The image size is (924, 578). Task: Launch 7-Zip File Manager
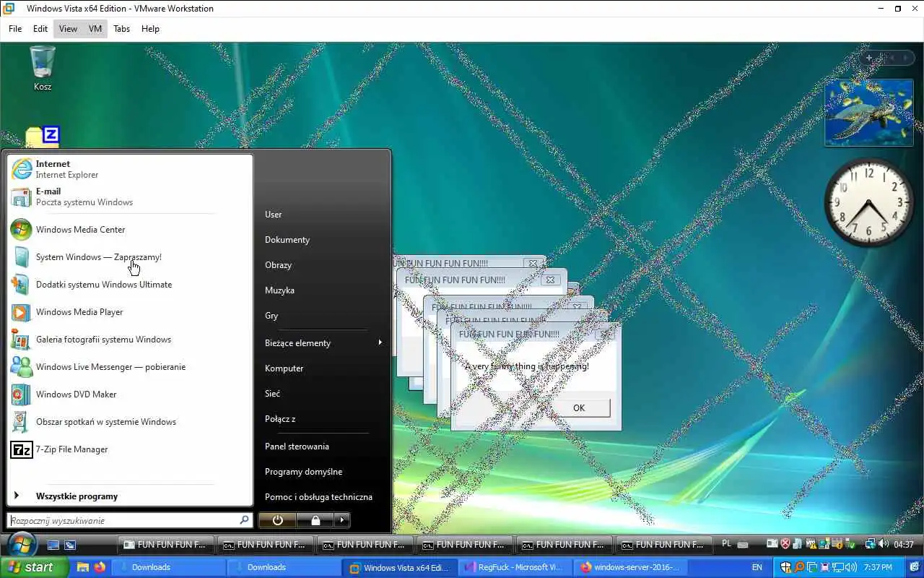tap(130, 449)
